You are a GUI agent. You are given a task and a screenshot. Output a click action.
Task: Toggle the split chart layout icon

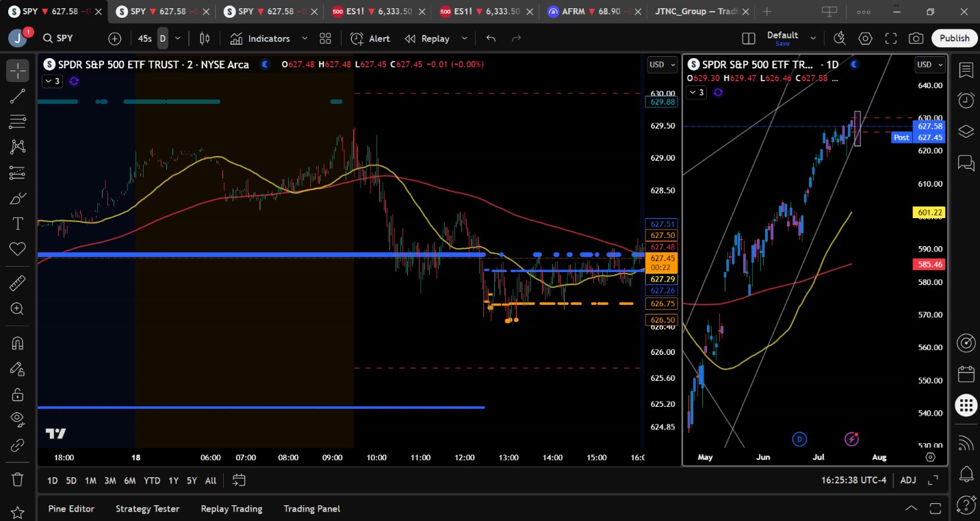(749, 38)
